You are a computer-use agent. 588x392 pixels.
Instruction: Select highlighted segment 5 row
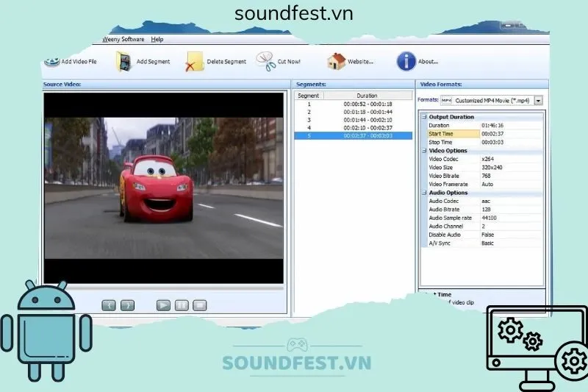click(354, 135)
